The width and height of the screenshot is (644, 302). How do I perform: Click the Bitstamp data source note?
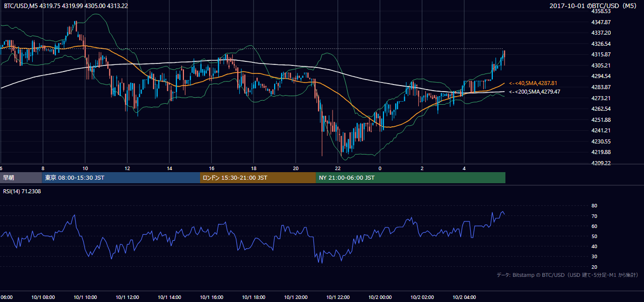click(x=567, y=275)
